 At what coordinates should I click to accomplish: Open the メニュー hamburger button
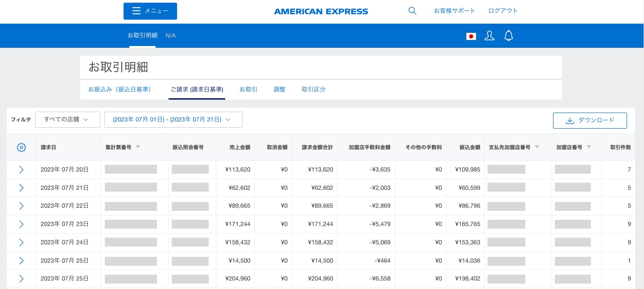[x=150, y=11]
